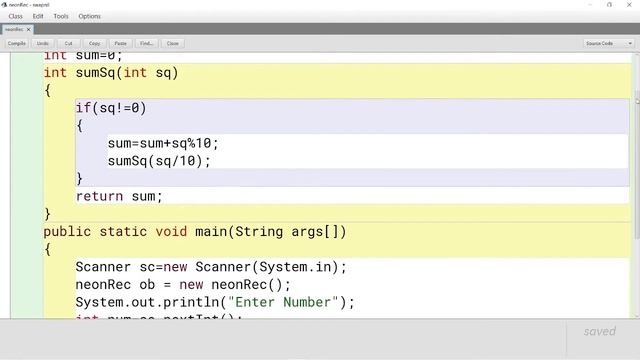Viewport: 640px width, 360px height.
Task: Open the Options menu
Action: [x=89, y=16]
